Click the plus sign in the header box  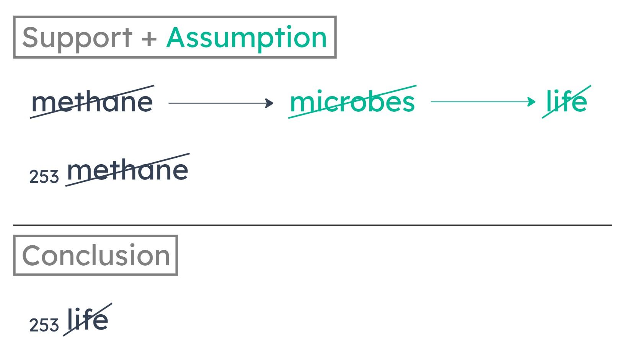(149, 39)
